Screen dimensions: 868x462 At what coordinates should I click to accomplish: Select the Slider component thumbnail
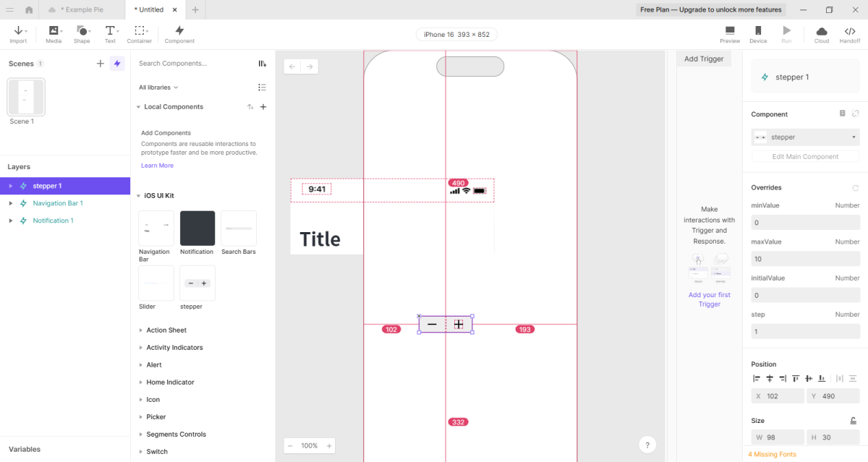coord(156,283)
